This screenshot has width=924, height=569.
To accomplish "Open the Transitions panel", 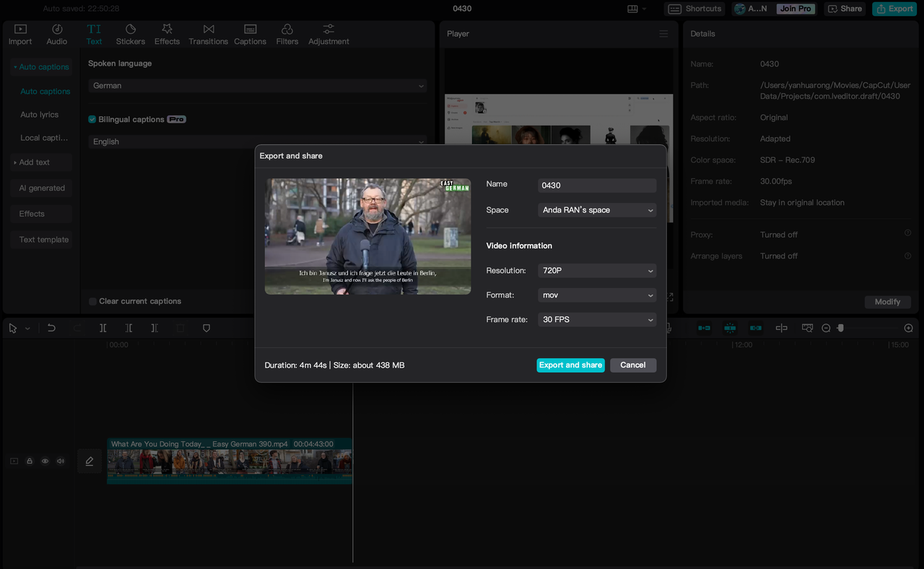I will click(x=208, y=35).
